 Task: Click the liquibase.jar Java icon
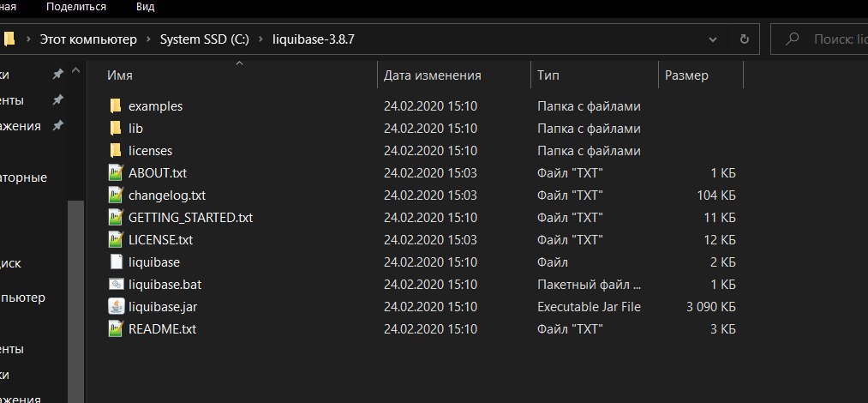[116, 307]
